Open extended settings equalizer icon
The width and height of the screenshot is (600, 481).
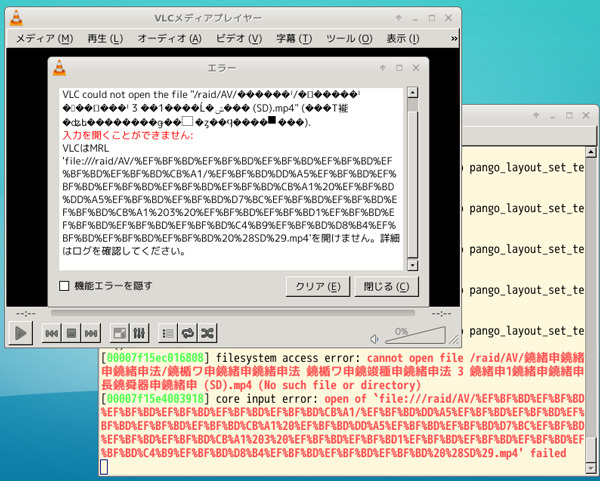coord(139,333)
